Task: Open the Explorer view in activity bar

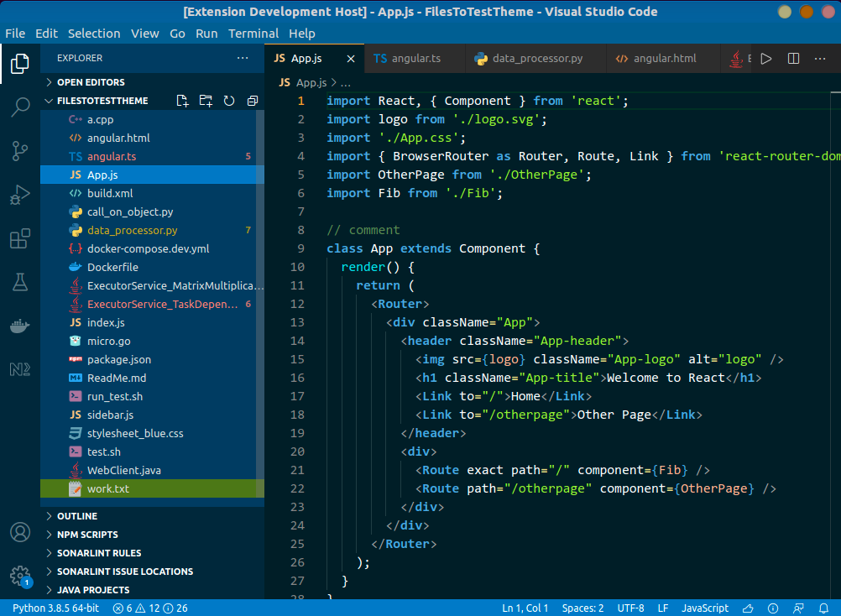Action: pyautogui.click(x=20, y=64)
